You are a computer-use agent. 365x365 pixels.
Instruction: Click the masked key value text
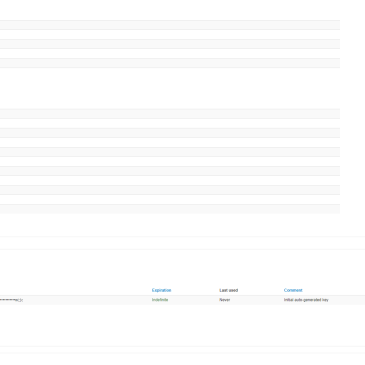click(x=11, y=300)
